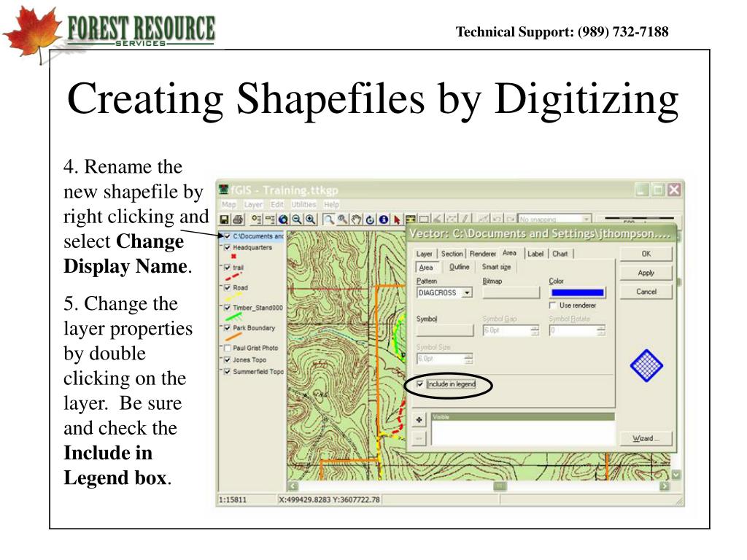This screenshot has height=560, width=747.
Task: Open the Utilities menu
Action: (x=304, y=204)
